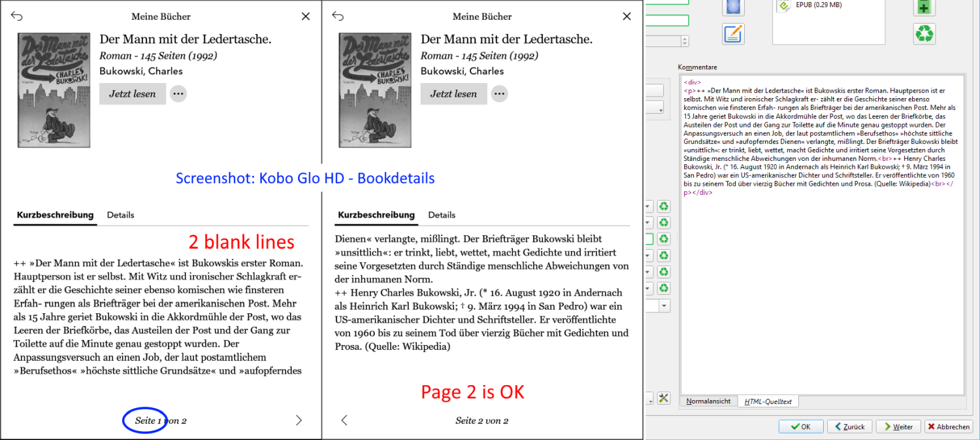Open the tools wrench icon near Normalansicht tab
Image resolution: width=980 pixels, height=440 pixels.
point(664,398)
